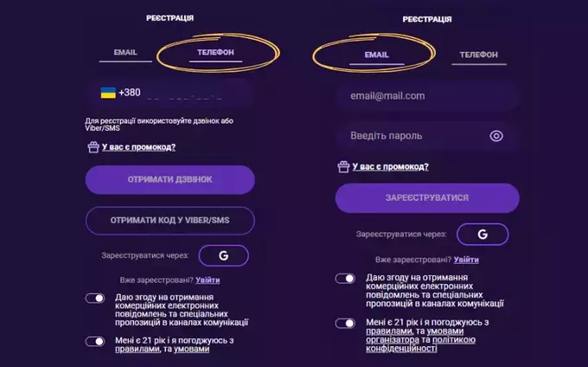The width and height of the screenshot is (588, 367).
Task: Open Увійти link in right form
Action: click(x=466, y=260)
